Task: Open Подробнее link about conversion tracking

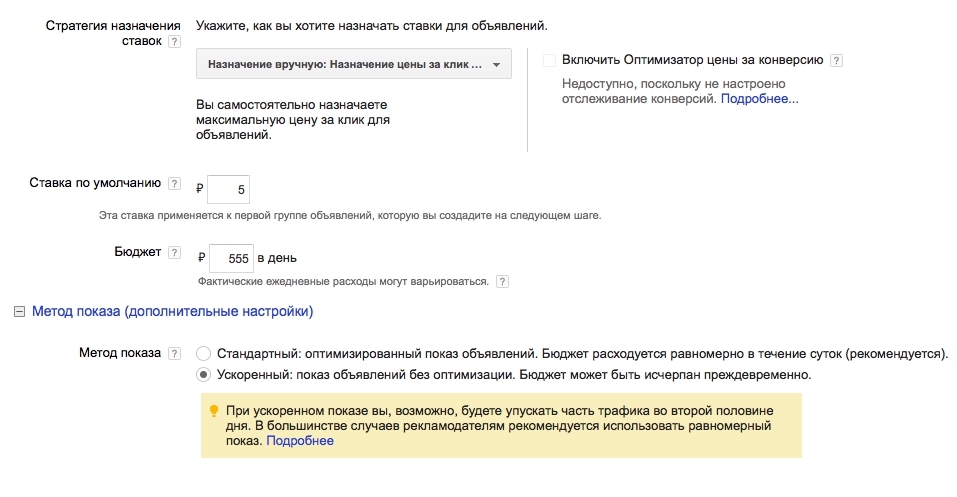Action: (x=759, y=99)
